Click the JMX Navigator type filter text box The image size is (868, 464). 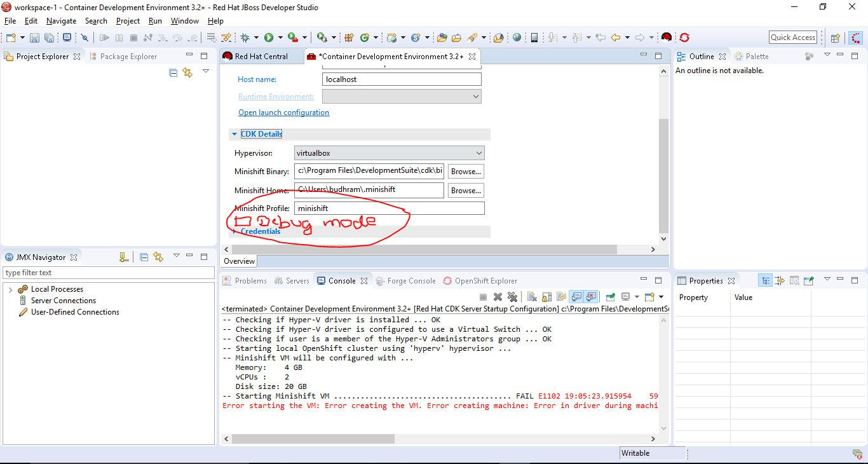(x=109, y=273)
